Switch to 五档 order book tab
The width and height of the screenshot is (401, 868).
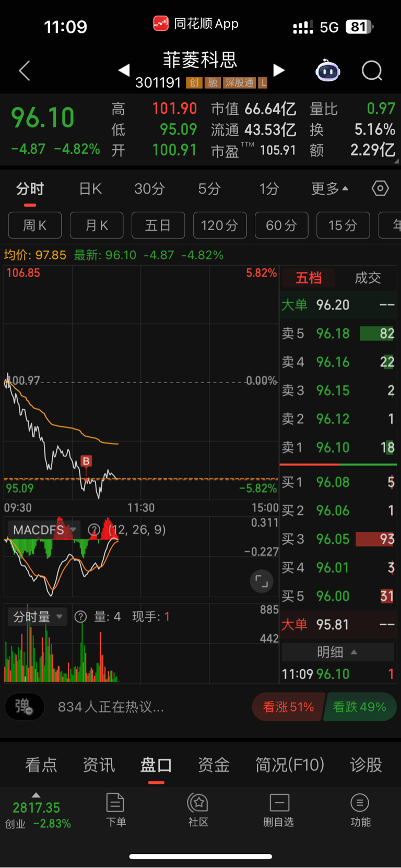point(309,278)
